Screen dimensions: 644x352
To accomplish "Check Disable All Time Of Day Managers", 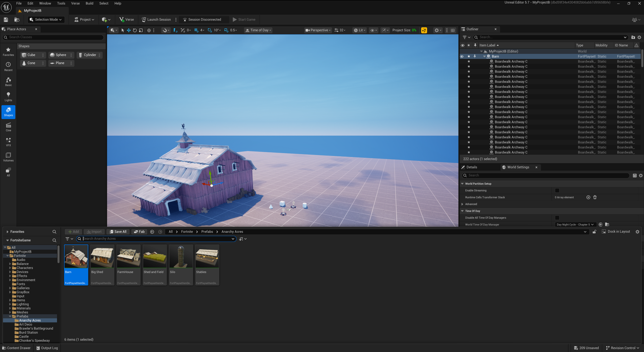I will pos(557,218).
